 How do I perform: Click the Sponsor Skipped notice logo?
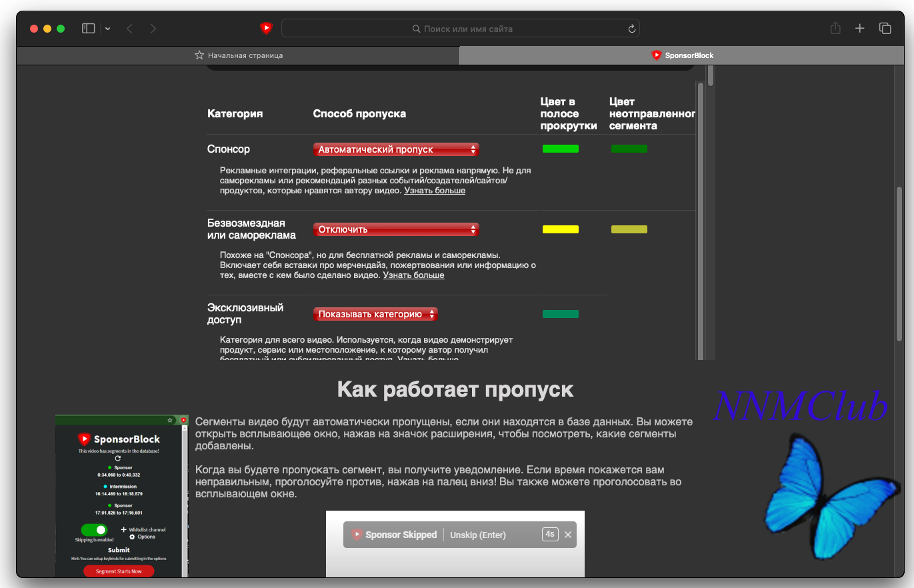coord(357,535)
